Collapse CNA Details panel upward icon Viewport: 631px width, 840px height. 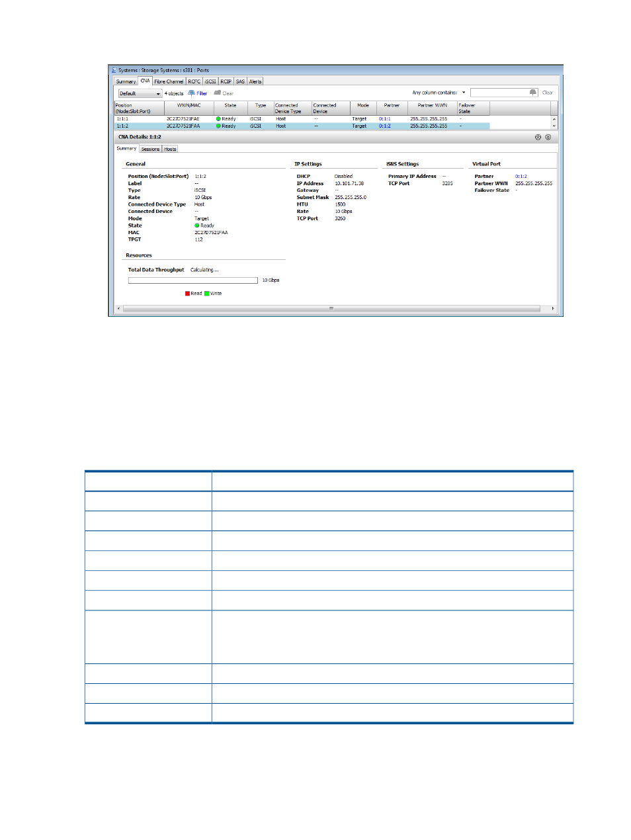tap(538, 138)
